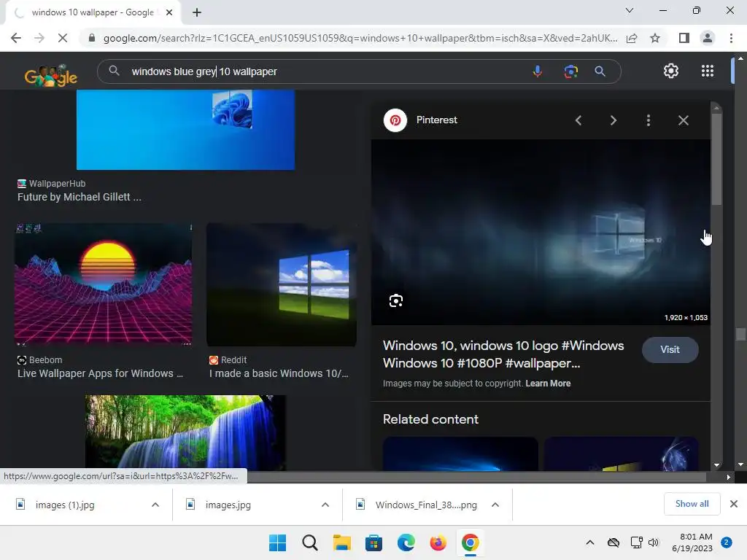Visit the Pinterest source page
Screen dimensions: 747x560
(670, 349)
